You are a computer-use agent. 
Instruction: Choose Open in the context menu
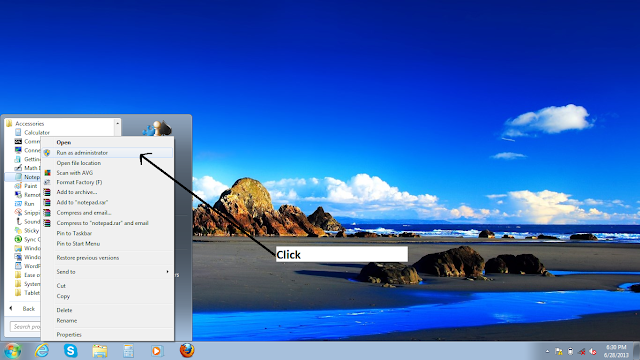(x=64, y=142)
